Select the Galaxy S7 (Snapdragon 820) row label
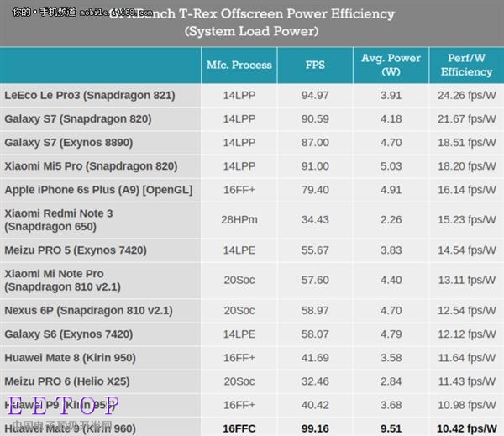This screenshot has width=504, height=436. coord(78,119)
